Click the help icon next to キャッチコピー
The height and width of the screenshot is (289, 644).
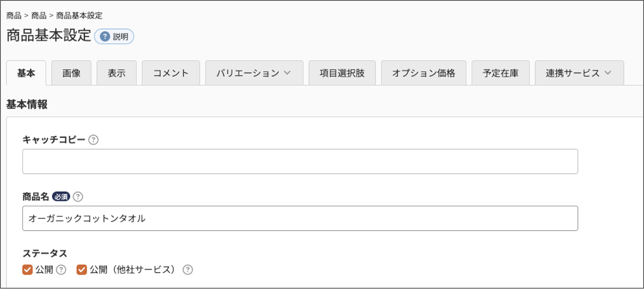pyautogui.click(x=94, y=140)
